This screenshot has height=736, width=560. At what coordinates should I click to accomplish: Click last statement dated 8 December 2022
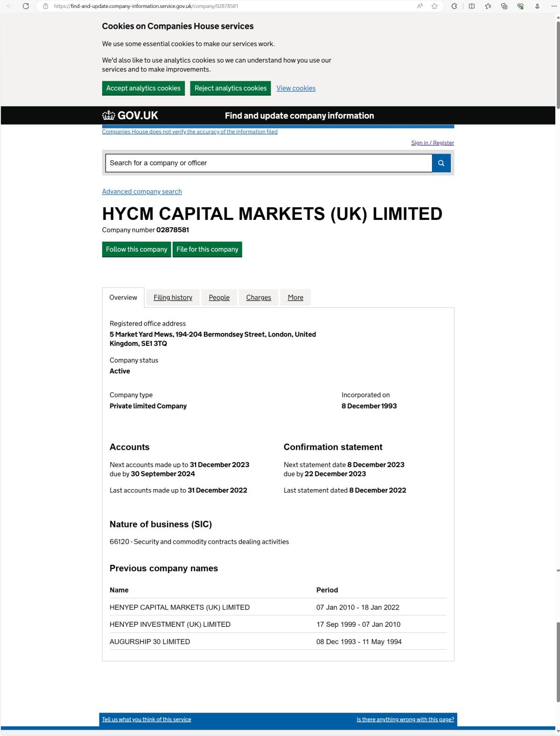(x=378, y=490)
